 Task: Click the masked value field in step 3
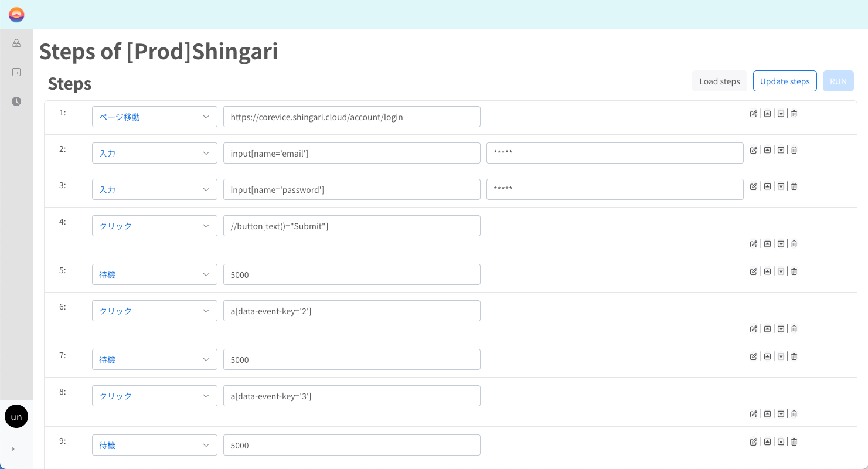tap(614, 189)
